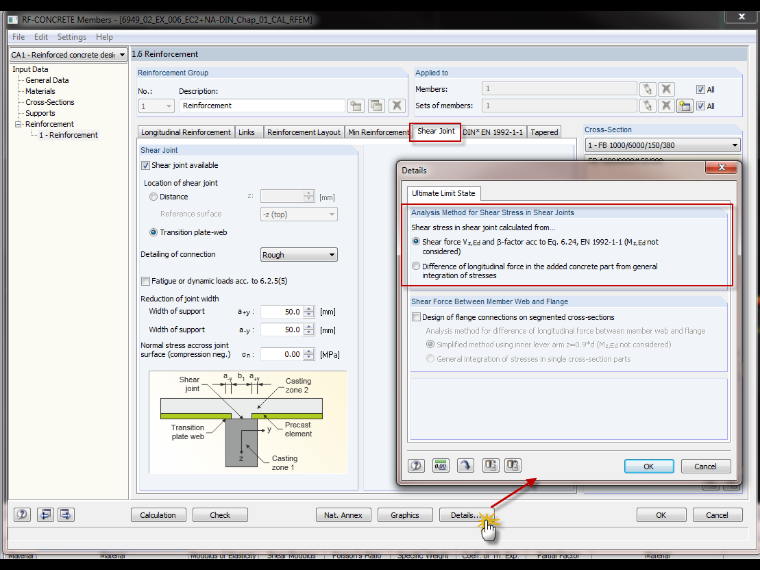
Task: Pick members graphically icon in Members row
Action: click(648, 89)
